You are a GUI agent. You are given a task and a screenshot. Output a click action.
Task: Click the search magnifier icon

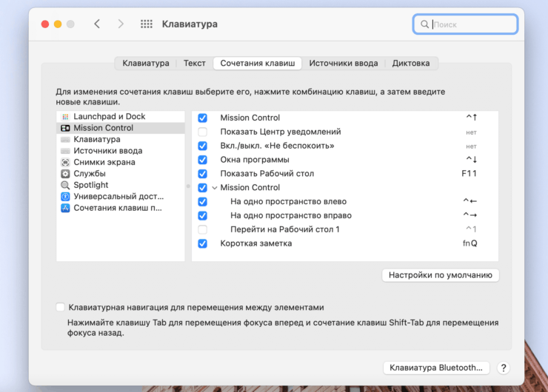point(424,24)
